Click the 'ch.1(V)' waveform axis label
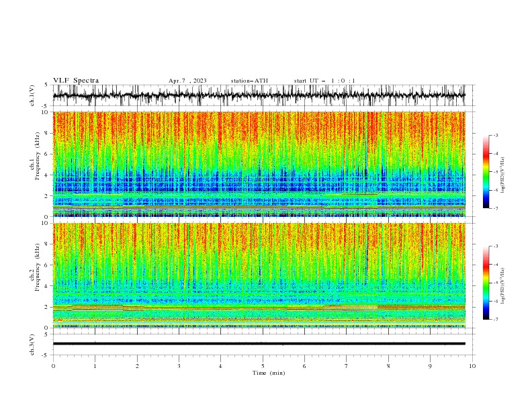This screenshot has width=532, height=411. [x=32, y=95]
